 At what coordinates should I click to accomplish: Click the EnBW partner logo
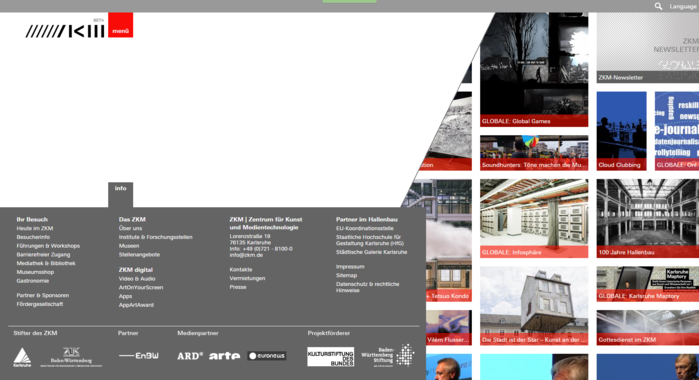[139, 356]
